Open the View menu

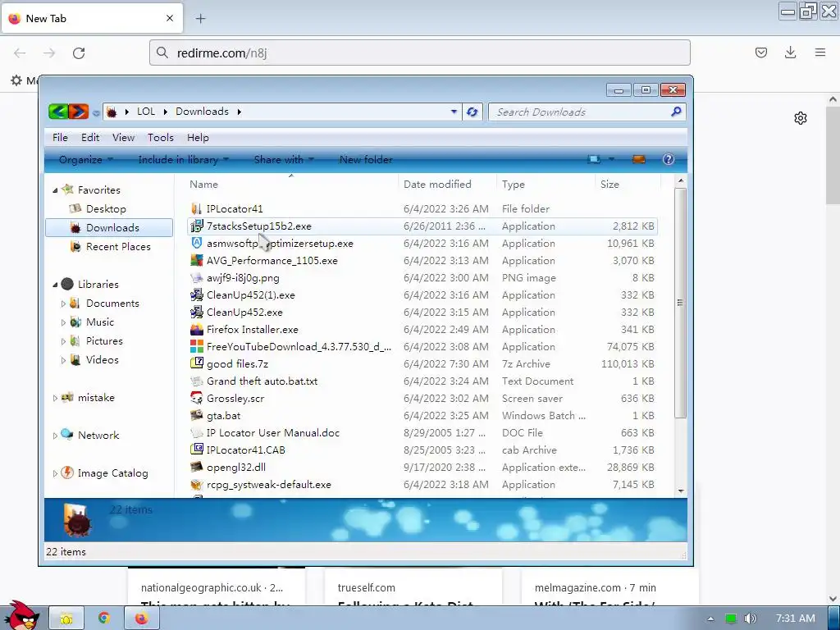coord(123,137)
